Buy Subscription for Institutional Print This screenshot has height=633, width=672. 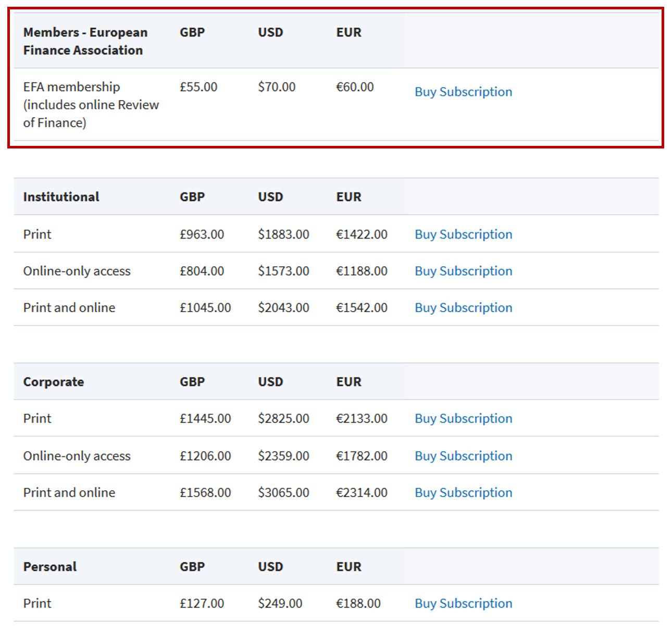[x=463, y=234]
